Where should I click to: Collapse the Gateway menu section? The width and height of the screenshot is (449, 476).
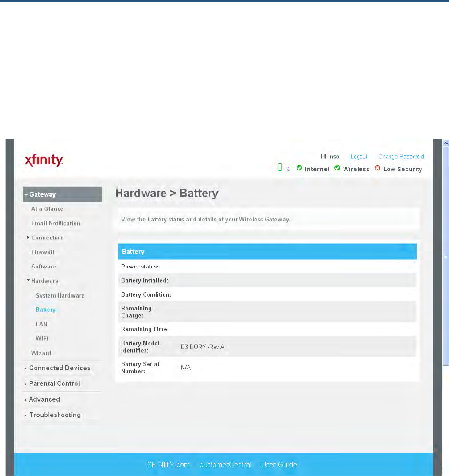[x=62, y=194]
